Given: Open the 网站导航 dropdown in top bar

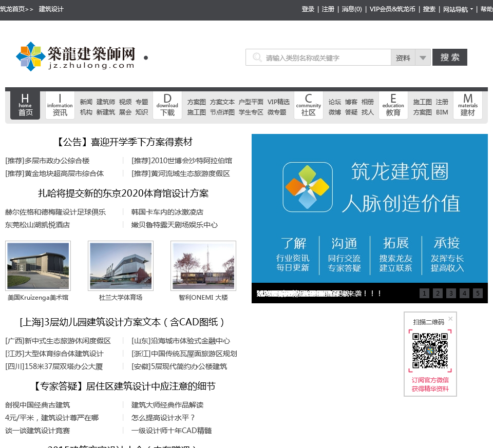Looking at the screenshot, I should click(458, 9).
